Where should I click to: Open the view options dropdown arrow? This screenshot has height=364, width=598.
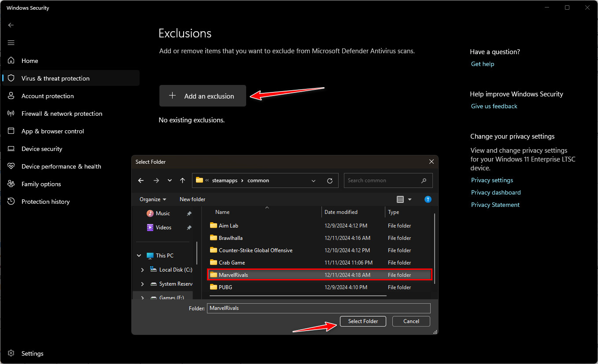click(410, 199)
